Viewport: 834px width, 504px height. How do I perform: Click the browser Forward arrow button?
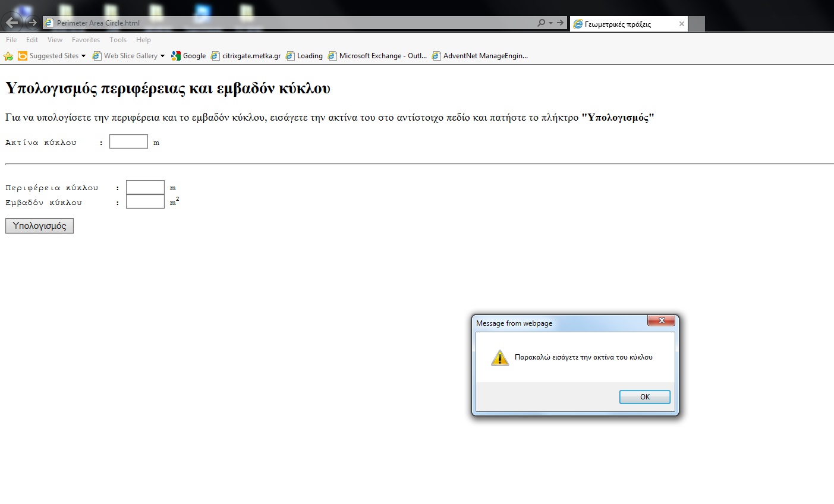[x=33, y=23]
